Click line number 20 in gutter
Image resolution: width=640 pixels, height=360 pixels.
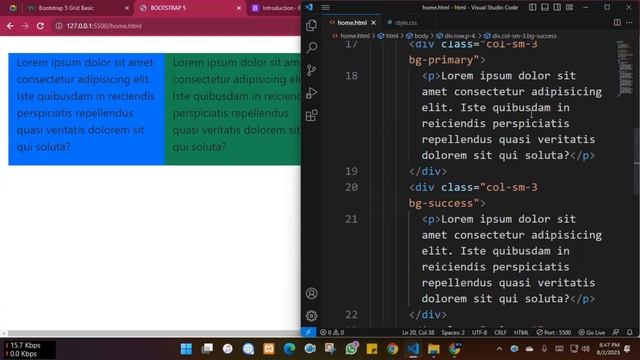(x=351, y=187)
